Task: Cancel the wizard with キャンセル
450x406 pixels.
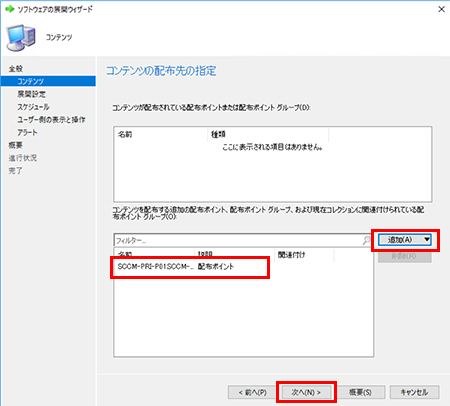Action: pos(414,392)
